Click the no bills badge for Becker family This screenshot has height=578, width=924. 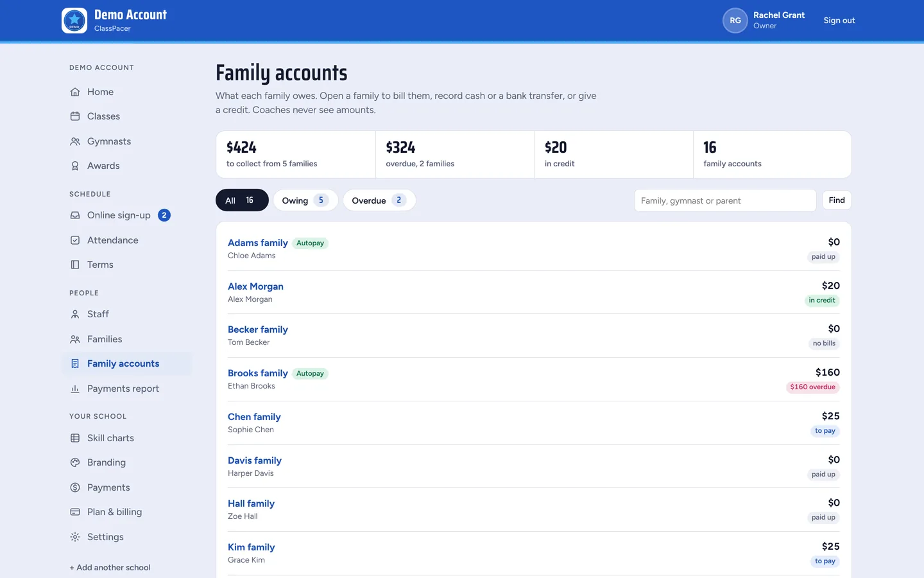click(x=824, y=344)
